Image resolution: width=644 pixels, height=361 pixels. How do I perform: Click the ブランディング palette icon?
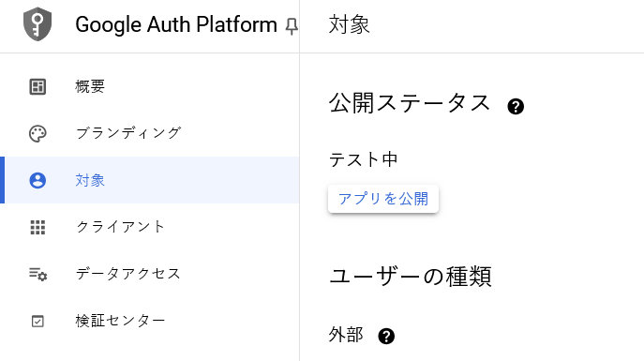37,133
